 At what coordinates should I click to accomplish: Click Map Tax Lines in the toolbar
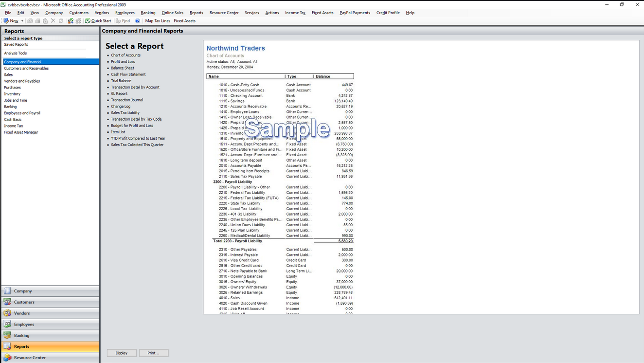click(158, 21)
